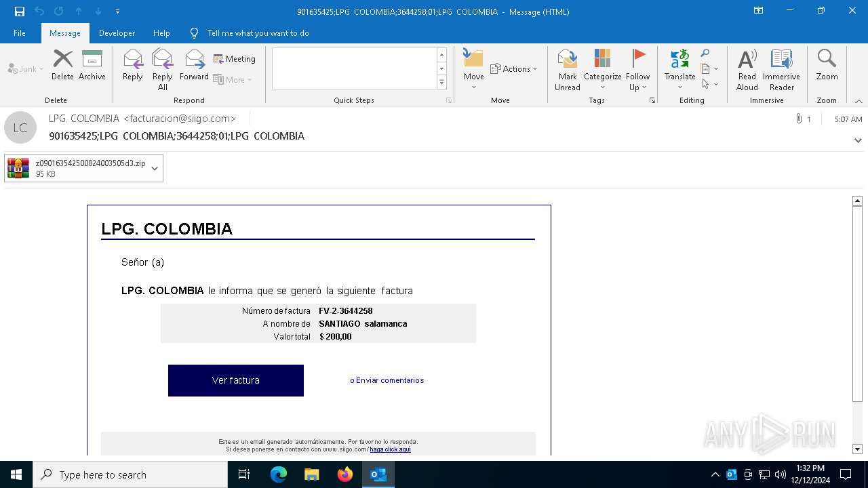Open the File tab
Image resolution: width=868 pixels, height=488 pixels.
[20, 33]
